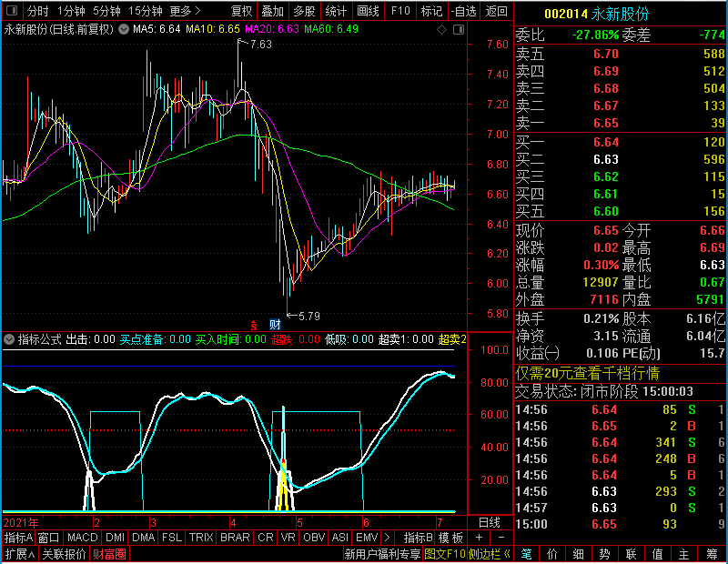Select the 势 trend tab
This screenshot has height=564, width=728.
click(x=604, y=554)
